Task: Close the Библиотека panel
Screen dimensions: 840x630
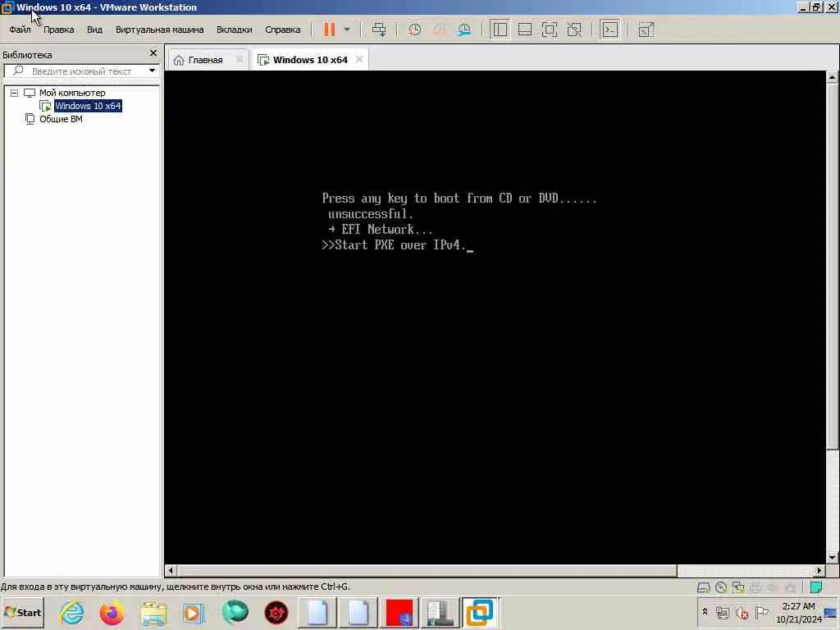Action: [x=153, y=53]
